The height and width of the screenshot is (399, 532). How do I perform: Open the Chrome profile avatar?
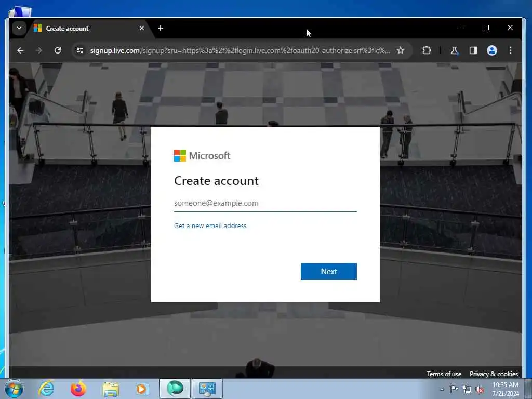491,50
